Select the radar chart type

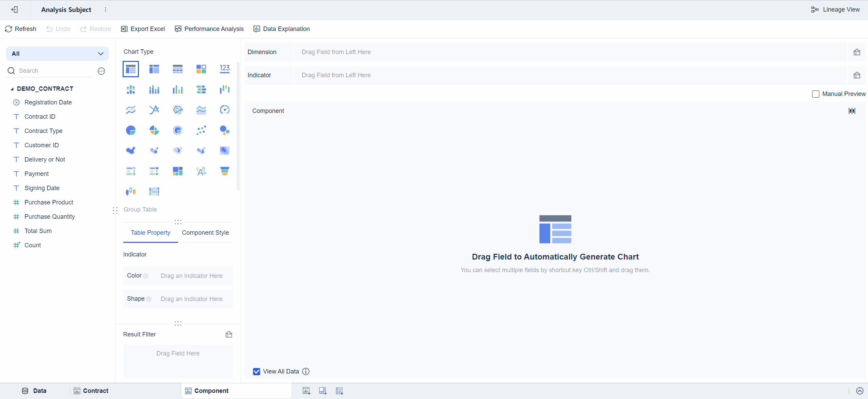(x=178, y=110)
